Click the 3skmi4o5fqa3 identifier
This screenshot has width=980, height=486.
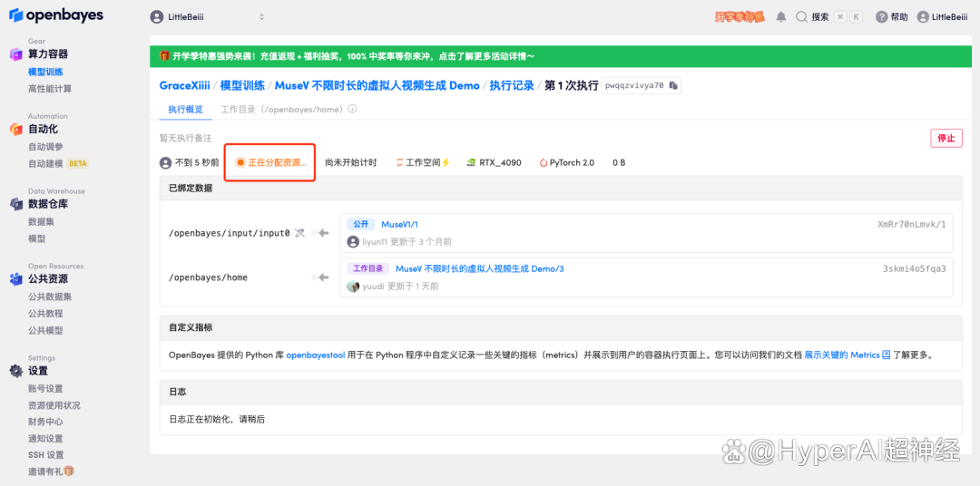pyautogui.click(x=915, y=268)
